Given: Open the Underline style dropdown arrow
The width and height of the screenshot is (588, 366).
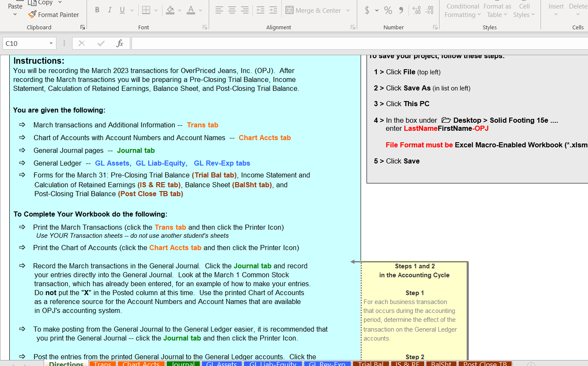Looking at the screenshot, I should coord(132,10).
